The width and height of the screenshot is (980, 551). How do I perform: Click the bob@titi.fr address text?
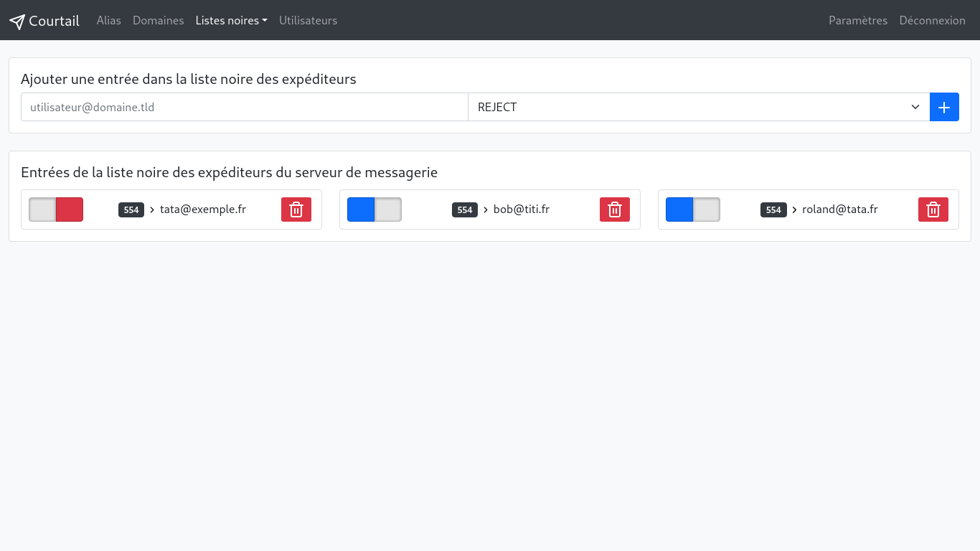click(522, 209)
